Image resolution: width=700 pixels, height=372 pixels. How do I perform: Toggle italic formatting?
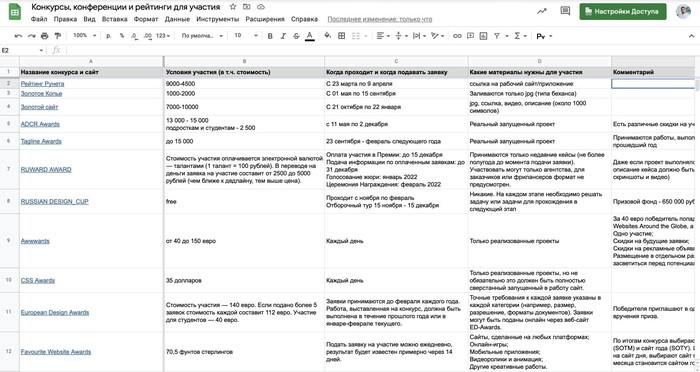pos(283,36)
